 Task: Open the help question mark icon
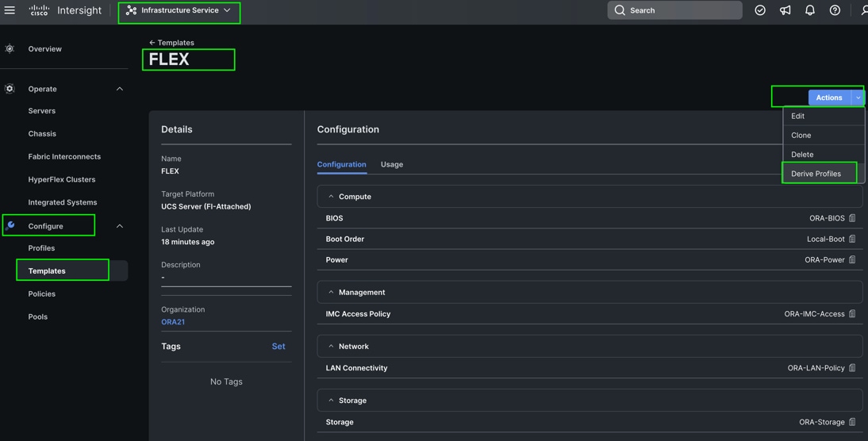[x=835, y=10]
